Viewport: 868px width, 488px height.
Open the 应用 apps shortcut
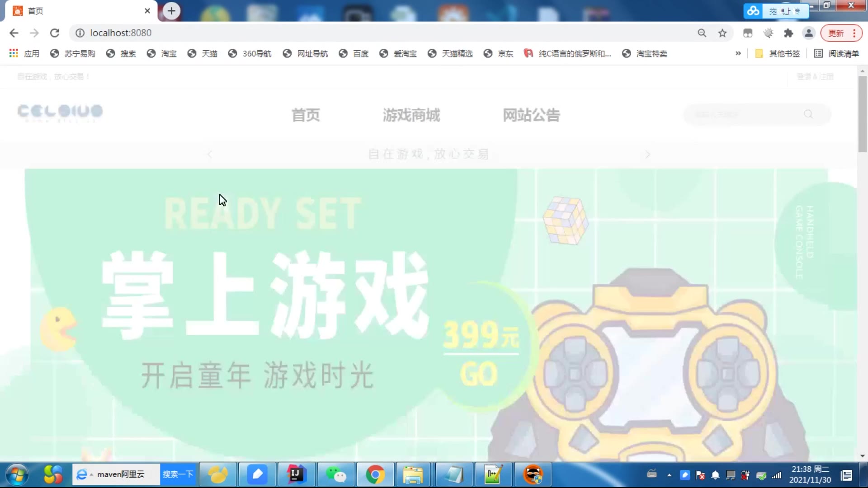[24, 53]
